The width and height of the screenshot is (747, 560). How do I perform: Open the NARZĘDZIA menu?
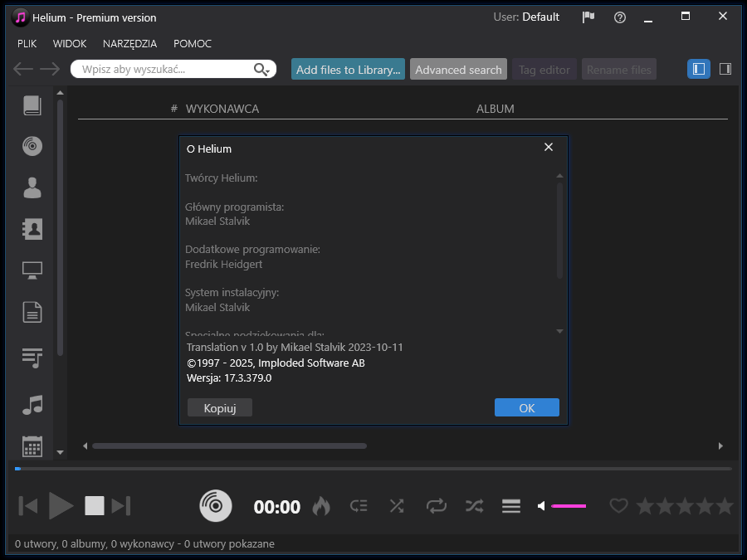click(129, 44)
